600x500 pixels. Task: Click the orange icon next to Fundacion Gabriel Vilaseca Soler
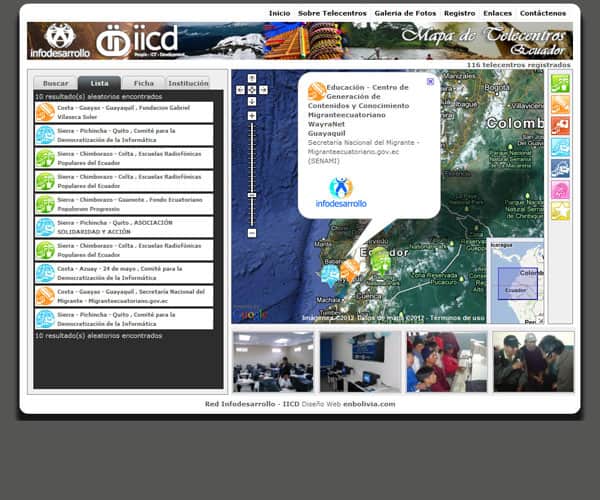(45, 112)
